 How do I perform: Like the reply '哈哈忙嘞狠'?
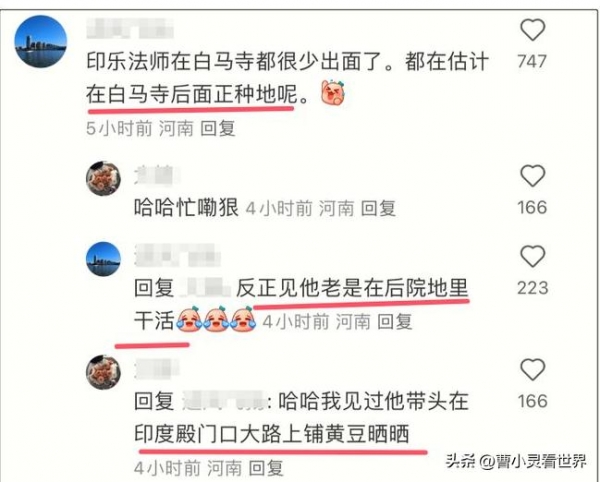pos(532,176)
